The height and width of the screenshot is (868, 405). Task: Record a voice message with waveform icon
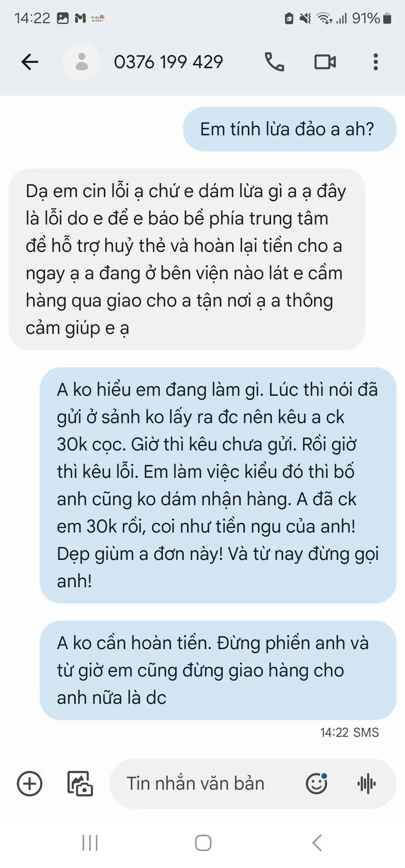[x=366, y=784]
